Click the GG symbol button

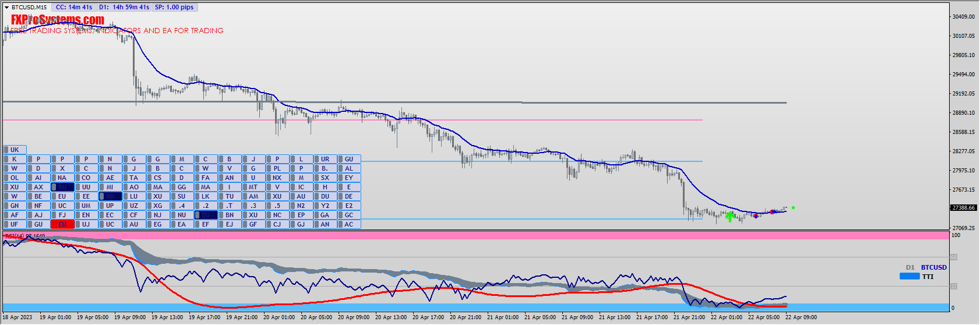(182, 187)
